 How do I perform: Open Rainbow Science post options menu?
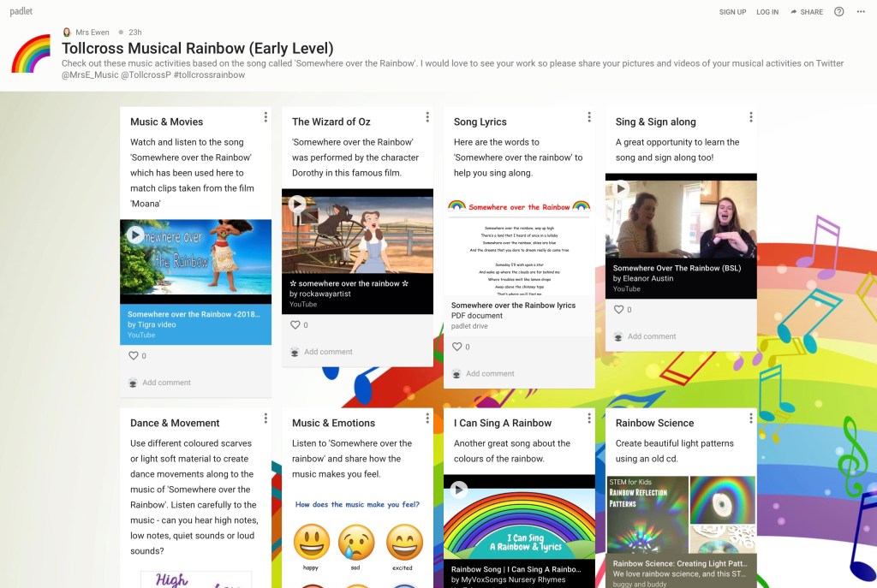pos(751,419)
